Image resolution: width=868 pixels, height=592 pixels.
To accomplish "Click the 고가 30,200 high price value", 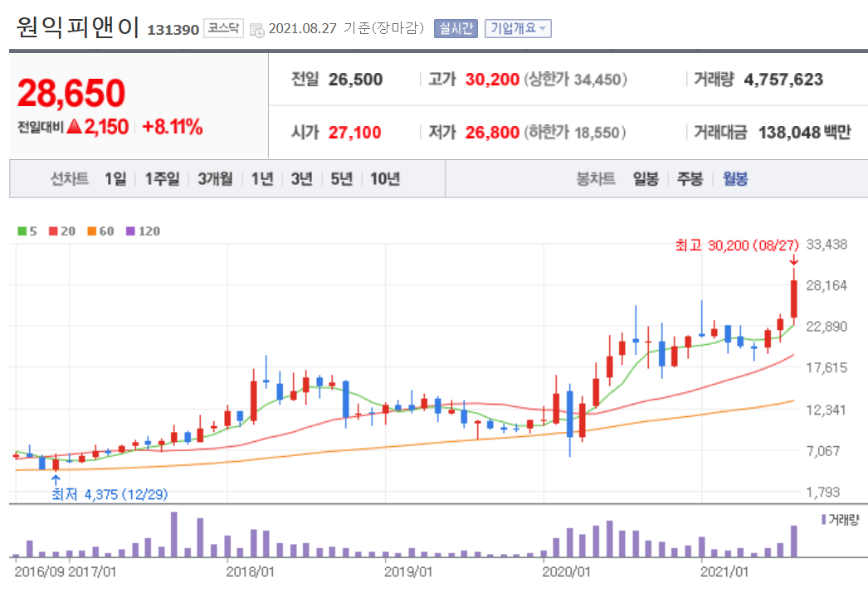I will [492, 80].
